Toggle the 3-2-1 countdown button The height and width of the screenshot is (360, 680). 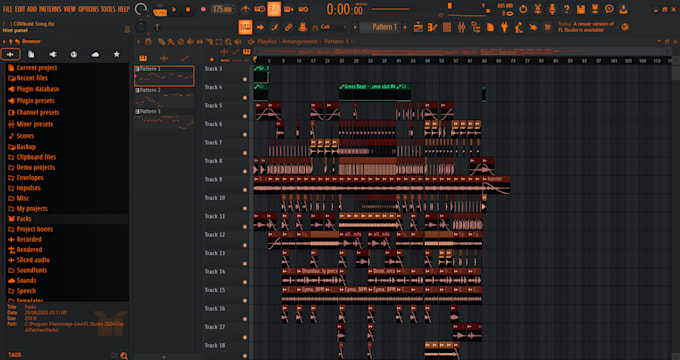[x=274, y=9]
